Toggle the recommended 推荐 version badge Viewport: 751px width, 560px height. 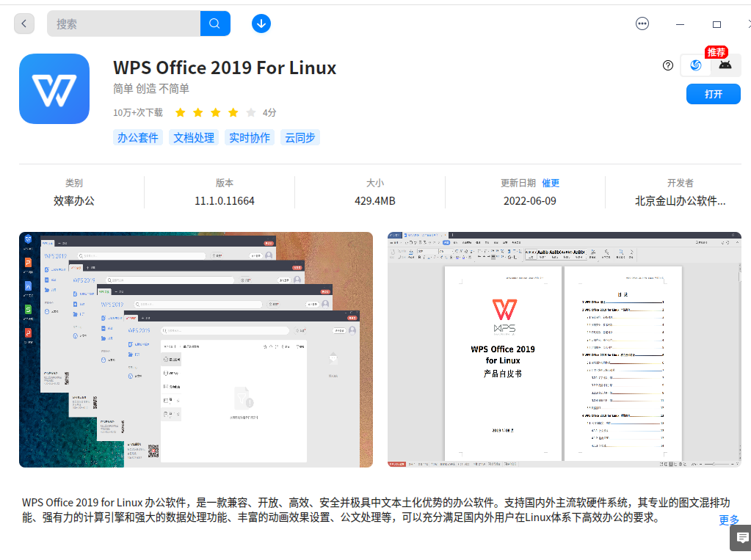point(716,52)
